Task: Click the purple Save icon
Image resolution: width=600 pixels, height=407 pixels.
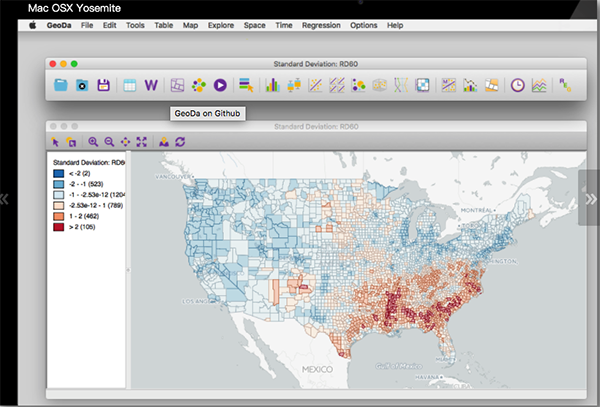Action: coord(102,86)
